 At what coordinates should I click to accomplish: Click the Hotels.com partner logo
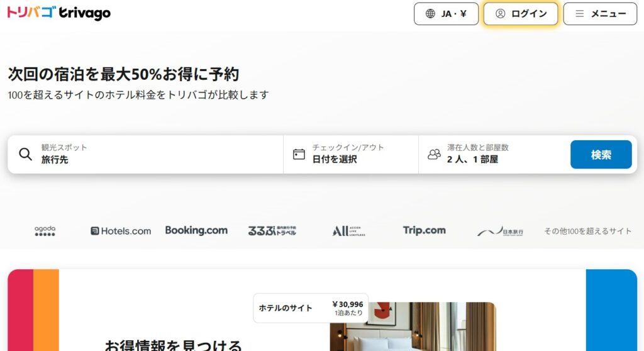pos(121,231)
